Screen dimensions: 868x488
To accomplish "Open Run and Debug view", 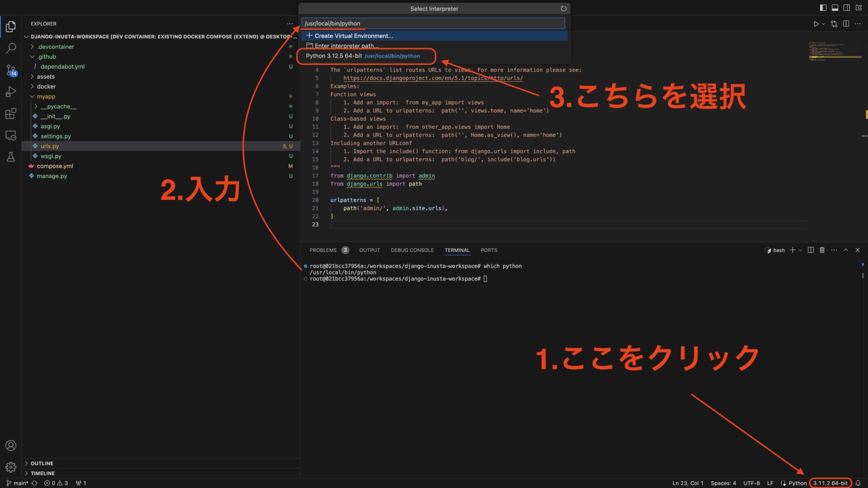I will click(x=11, y=92).
